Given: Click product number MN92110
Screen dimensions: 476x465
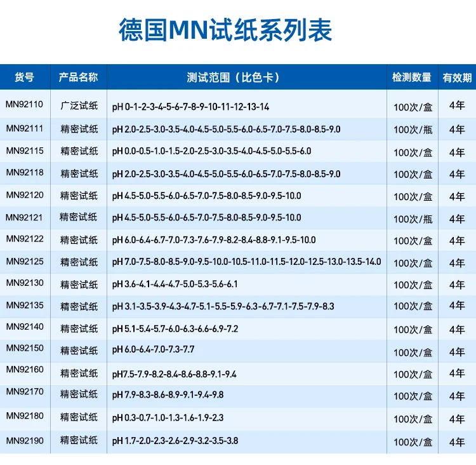Looking at the screenshot, I should [x=24, y=104].
